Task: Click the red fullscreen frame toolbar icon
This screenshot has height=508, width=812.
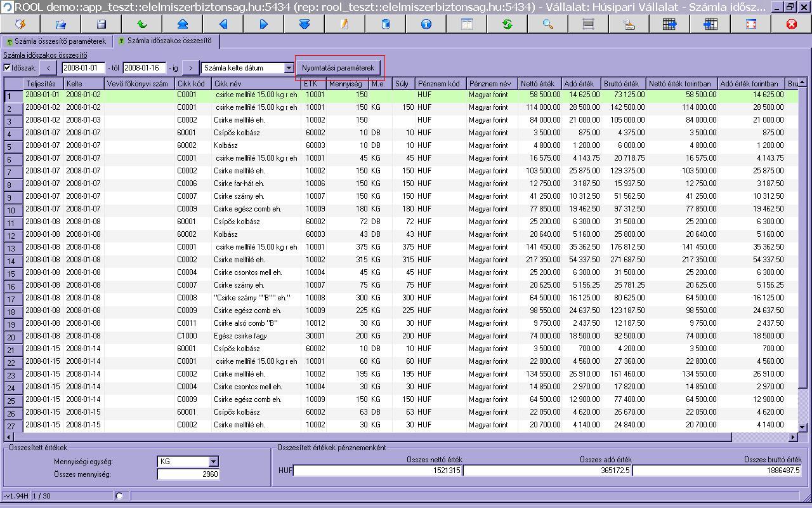Action: (751, 24)
